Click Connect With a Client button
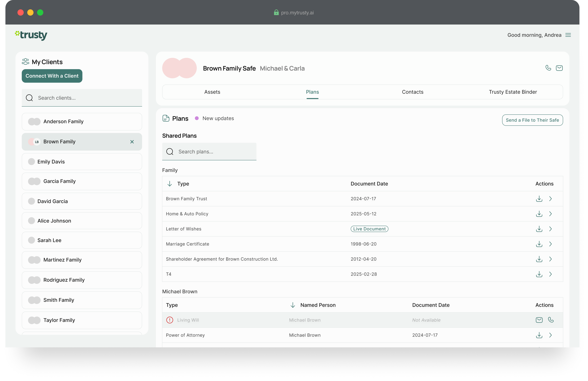This screenshot has height=381, width=588. point(52,76)
